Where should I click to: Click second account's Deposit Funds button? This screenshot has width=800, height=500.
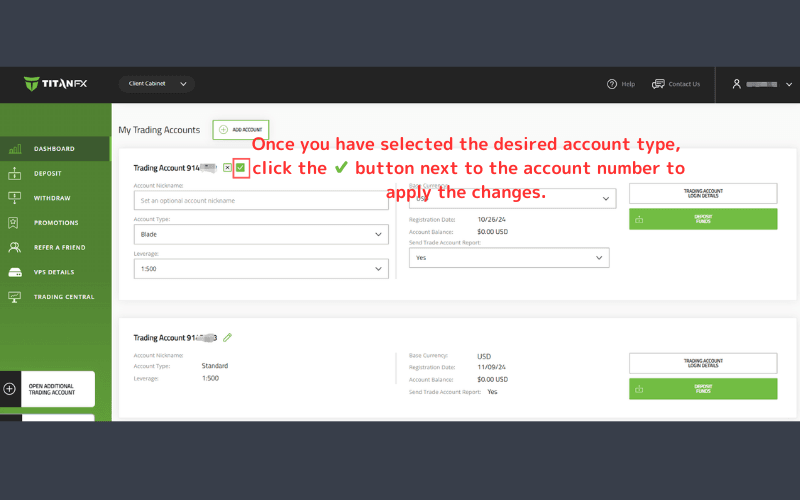[703, 389]
